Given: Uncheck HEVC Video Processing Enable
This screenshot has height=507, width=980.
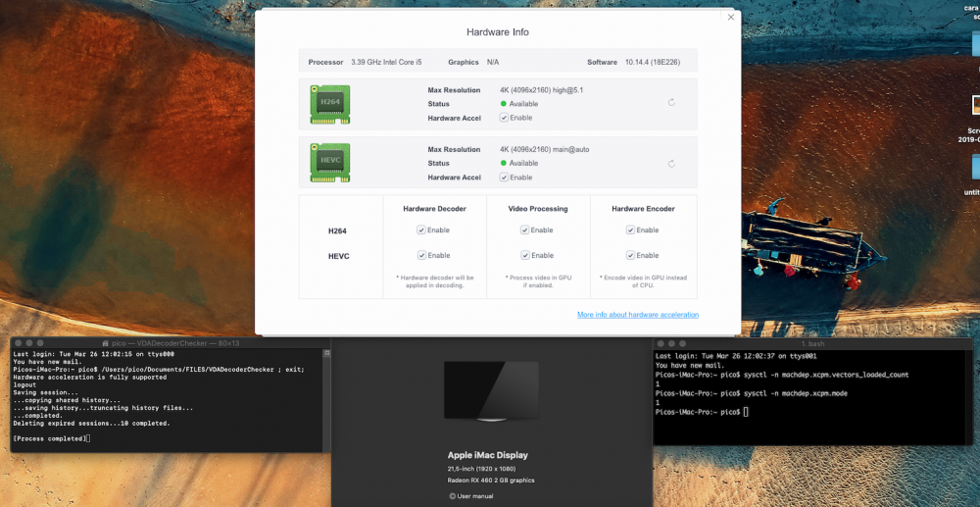Looking at the screenshot, I should [525, 255].
